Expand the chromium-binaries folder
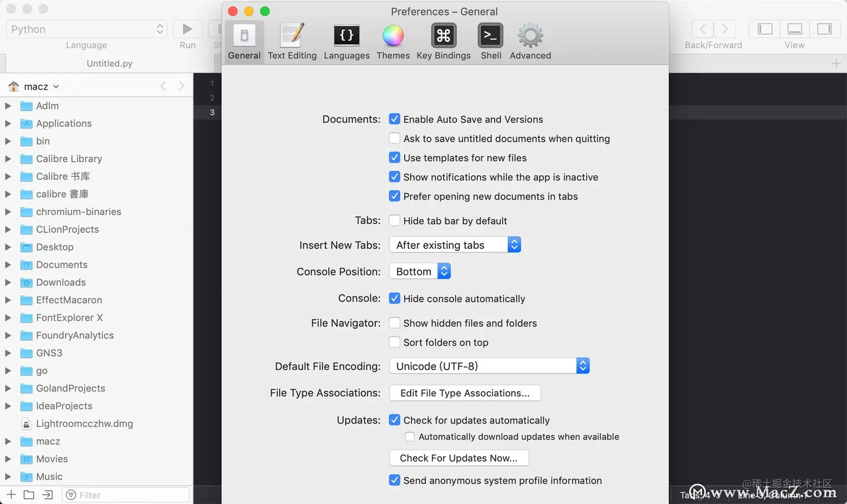The width and height of the screenshot is (847, 504). [8, 212]
